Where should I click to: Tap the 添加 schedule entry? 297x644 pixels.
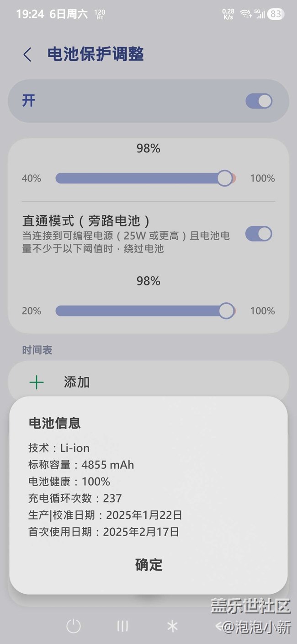pyautogui.click(x=77, y=382)
